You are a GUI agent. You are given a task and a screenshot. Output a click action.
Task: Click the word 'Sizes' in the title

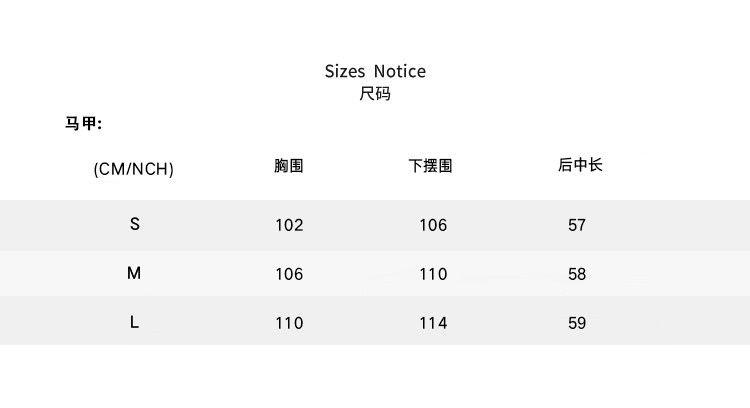coord(345,71)
